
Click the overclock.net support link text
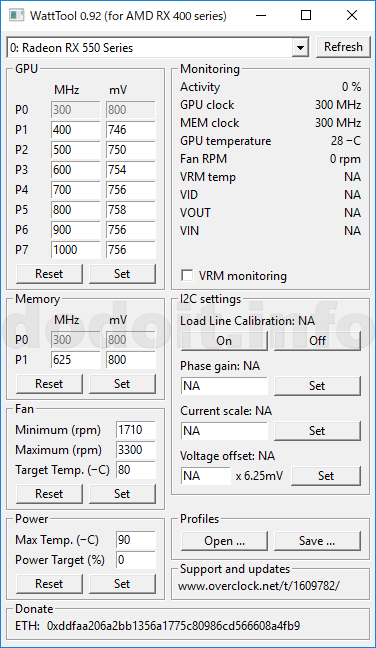259,586
